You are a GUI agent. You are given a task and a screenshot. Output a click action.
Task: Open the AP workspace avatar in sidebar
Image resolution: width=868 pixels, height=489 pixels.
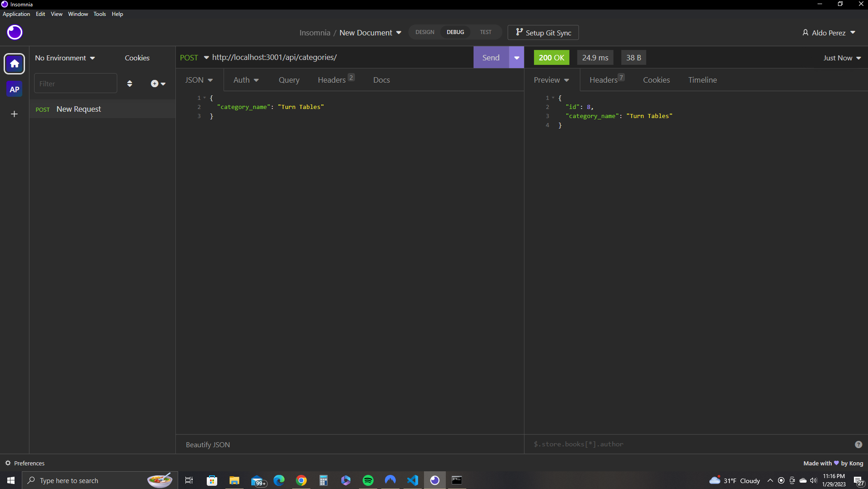pos(14,89)
